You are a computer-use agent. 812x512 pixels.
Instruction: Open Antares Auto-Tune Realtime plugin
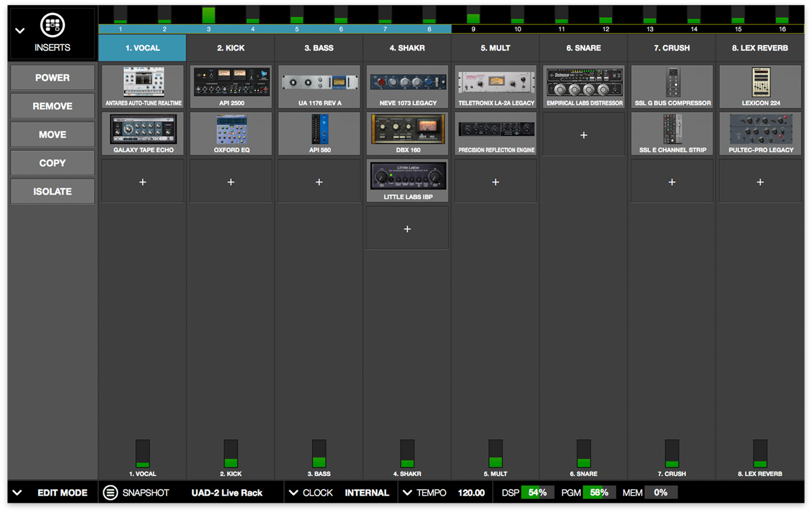[143, 86]
